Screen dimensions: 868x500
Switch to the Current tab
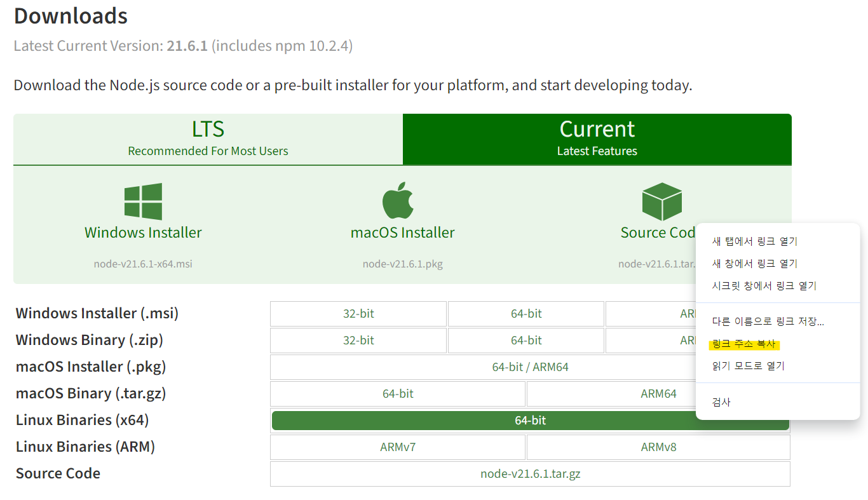coord(597,139)
